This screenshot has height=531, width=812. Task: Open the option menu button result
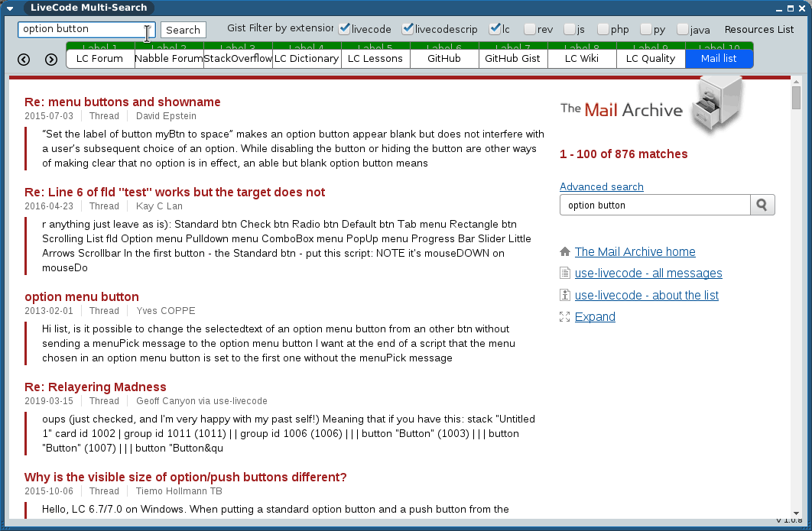tap(82, 296)
